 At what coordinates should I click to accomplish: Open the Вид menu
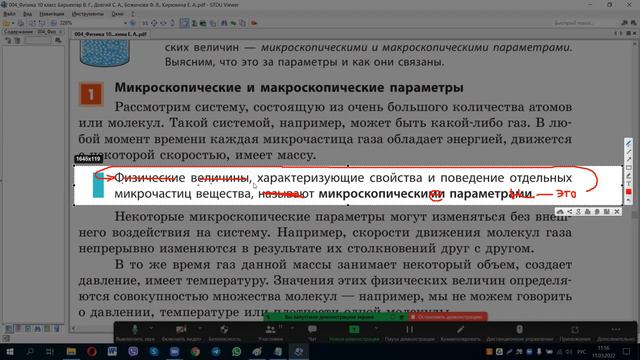(x=27, y=14)
